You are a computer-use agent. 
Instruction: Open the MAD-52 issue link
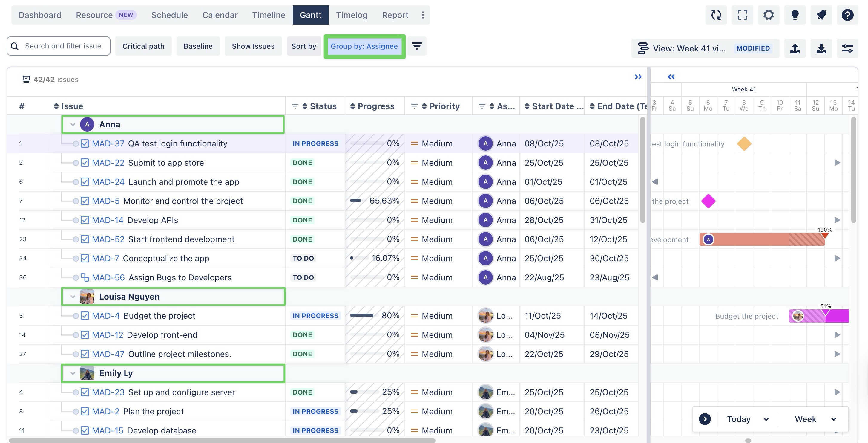[108, 239]
